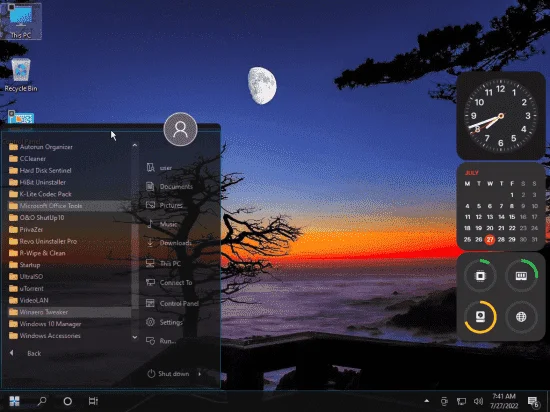Open Task View on taskbar
Screen dimensions: 550x412
tap(93, 401)
